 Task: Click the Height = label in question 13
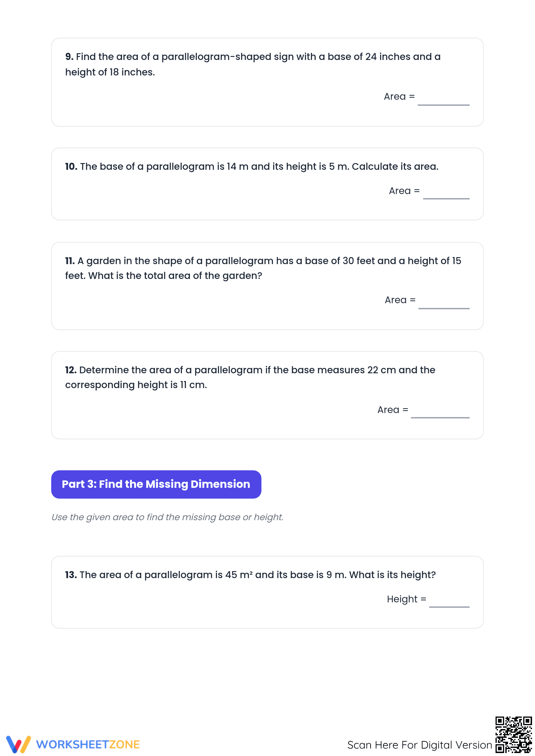click(407, 599)
